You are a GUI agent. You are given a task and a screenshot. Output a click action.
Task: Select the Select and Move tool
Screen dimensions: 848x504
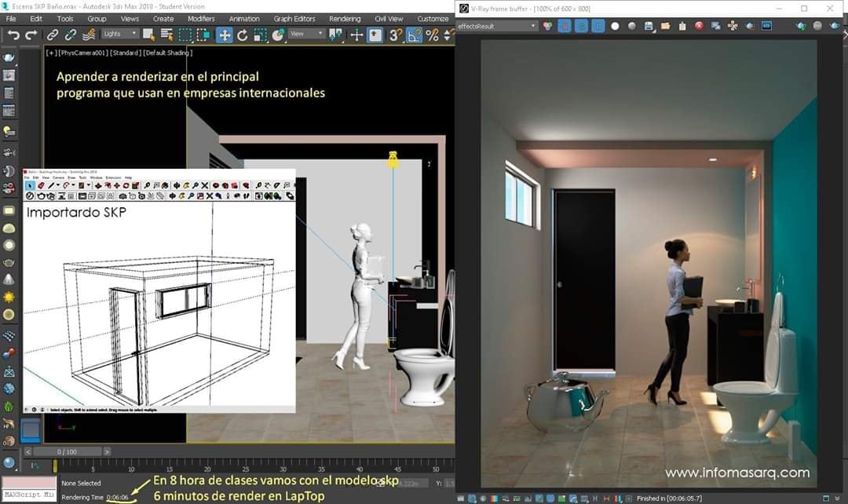(225, 35)
